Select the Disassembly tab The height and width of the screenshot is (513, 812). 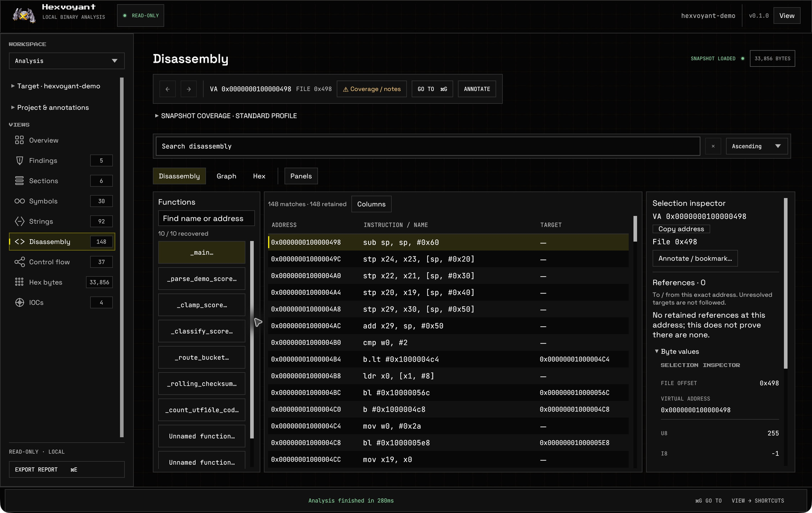tap(179, 176)
